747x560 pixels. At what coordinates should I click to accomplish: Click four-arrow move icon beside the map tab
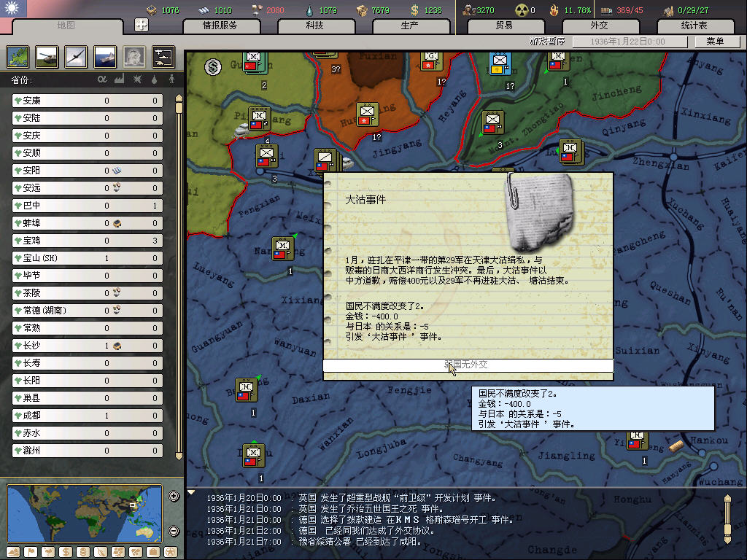(x=142, y=25)
